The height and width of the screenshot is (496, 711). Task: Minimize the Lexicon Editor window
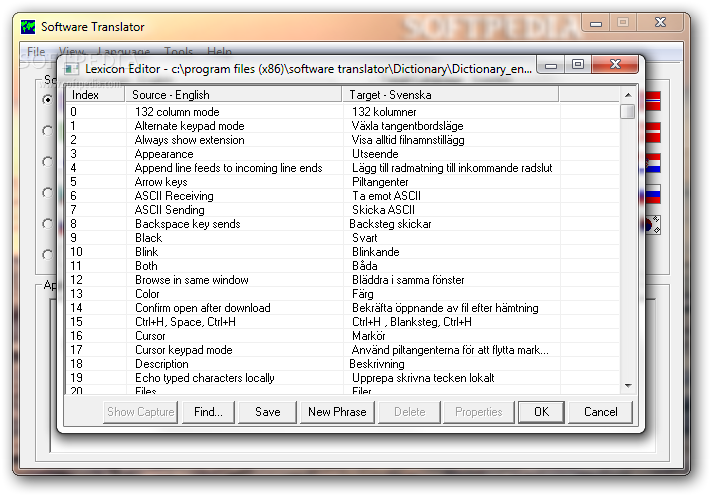551,64
